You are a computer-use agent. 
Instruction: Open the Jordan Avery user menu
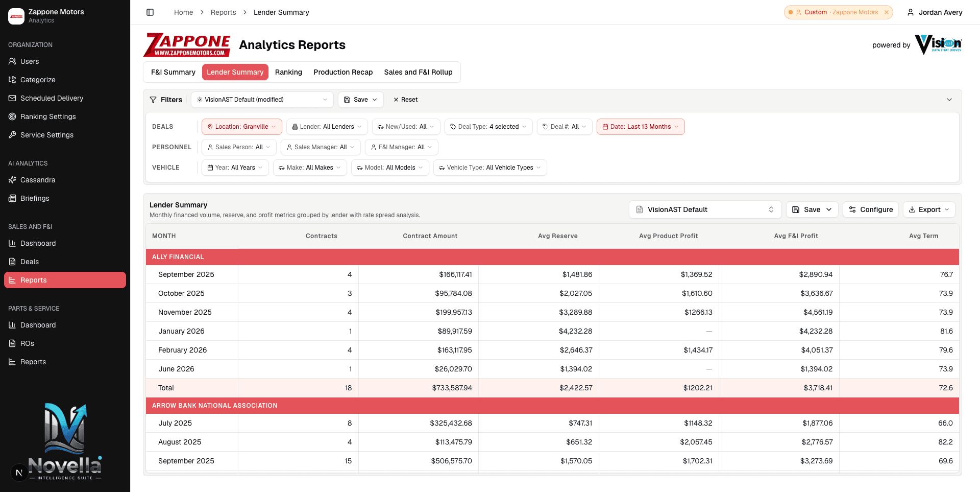coord(935,12)
